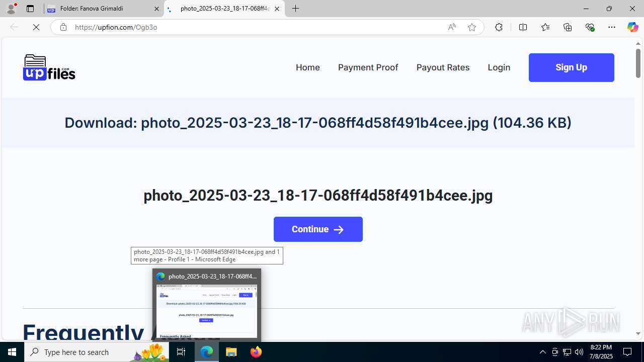
Task: Open Collections panel
Action: coord(568,27)
